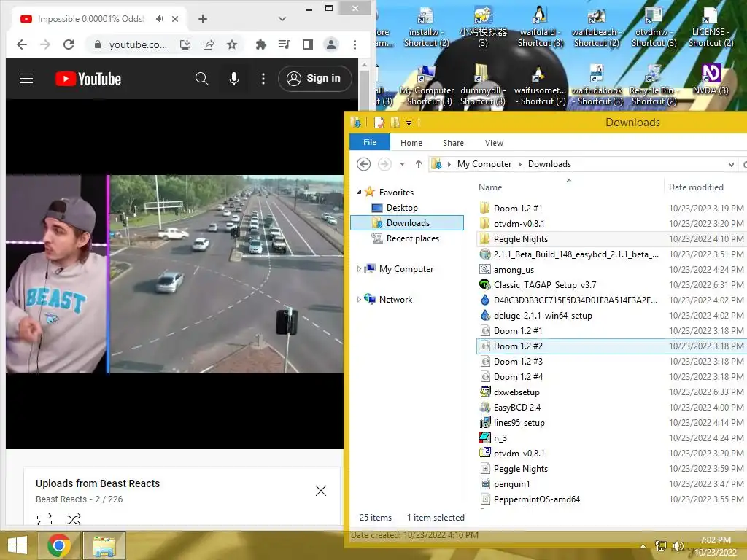This screenshot has width=747, height=560.
Task: Toggle playlist shuffle button
Action: pos(74,518)
